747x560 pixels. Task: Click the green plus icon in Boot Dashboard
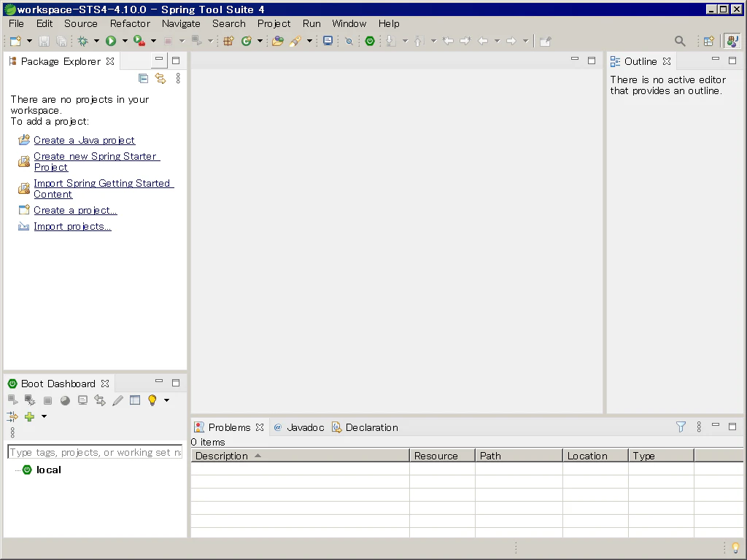29,416
